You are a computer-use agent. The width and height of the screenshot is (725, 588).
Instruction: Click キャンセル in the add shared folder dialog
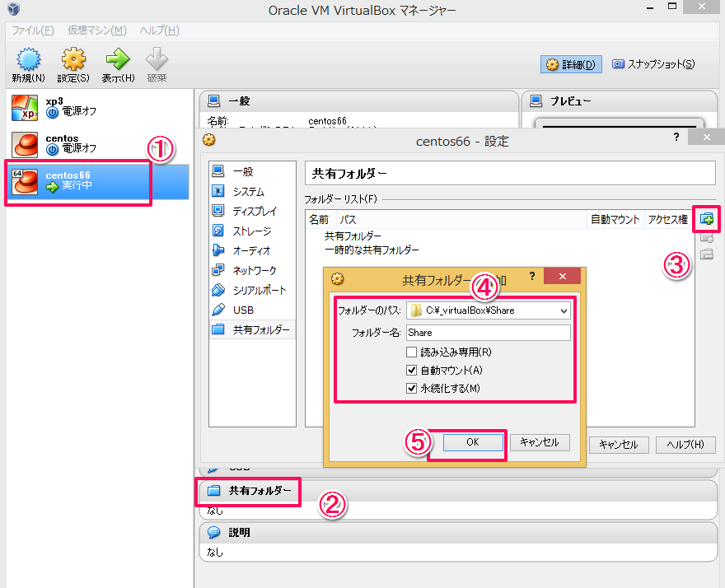pyautogui.click(x=540, y=442)
